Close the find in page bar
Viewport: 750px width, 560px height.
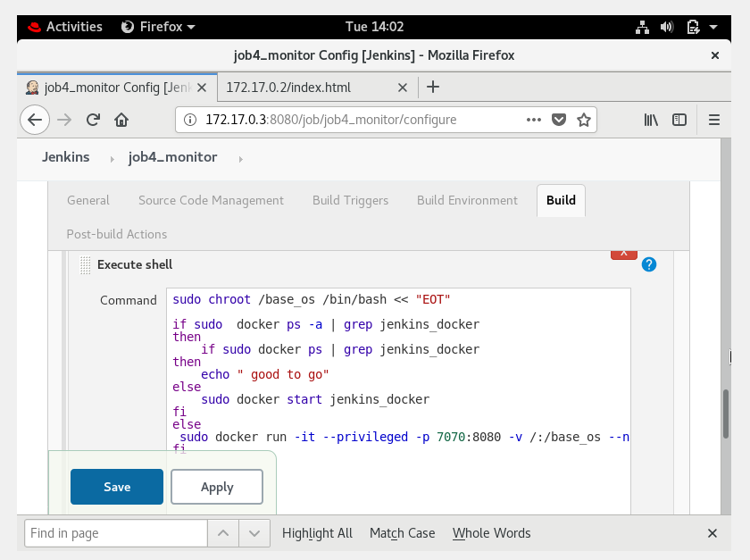pyautogui.click(x=712, y=533)
